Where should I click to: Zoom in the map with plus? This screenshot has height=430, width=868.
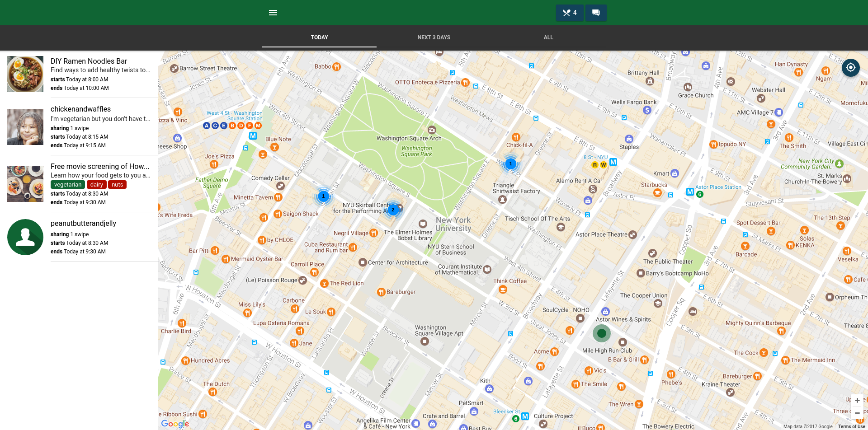(x=857, y=401)
